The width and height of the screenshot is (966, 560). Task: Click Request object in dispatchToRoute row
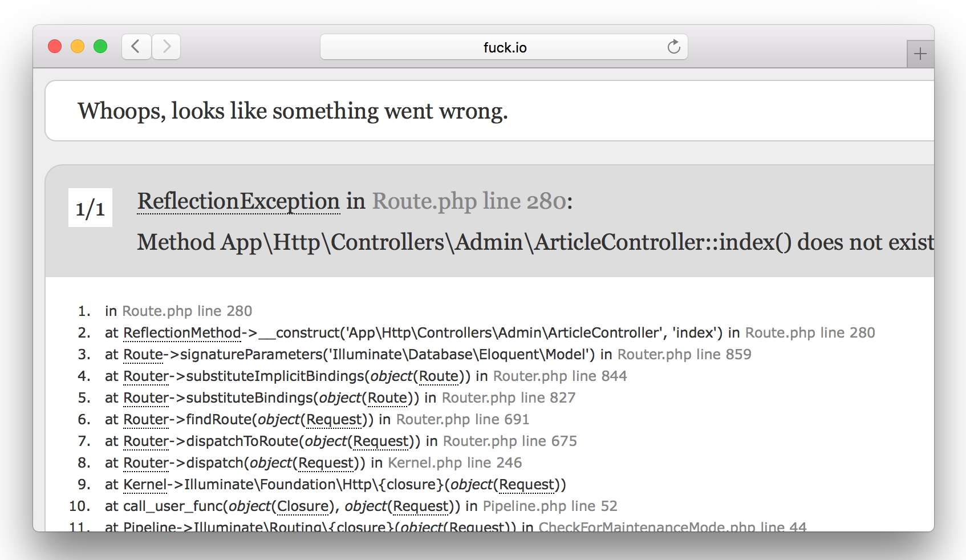[381, 441]
